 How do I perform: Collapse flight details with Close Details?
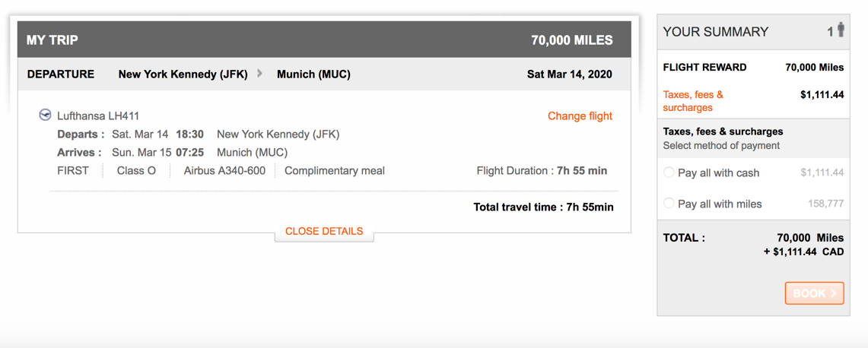click(324, 231)
